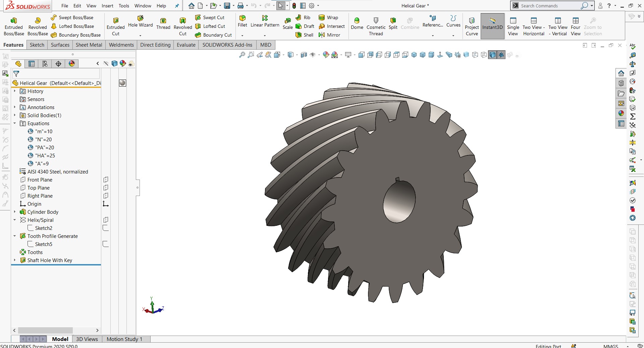Click the Extruded Boss/Base tool
Screen dimensions: 644x348
click(14, 27)
